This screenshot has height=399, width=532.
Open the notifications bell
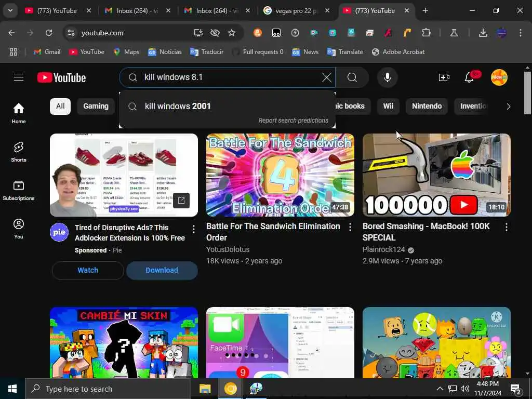tap(469, 77)
